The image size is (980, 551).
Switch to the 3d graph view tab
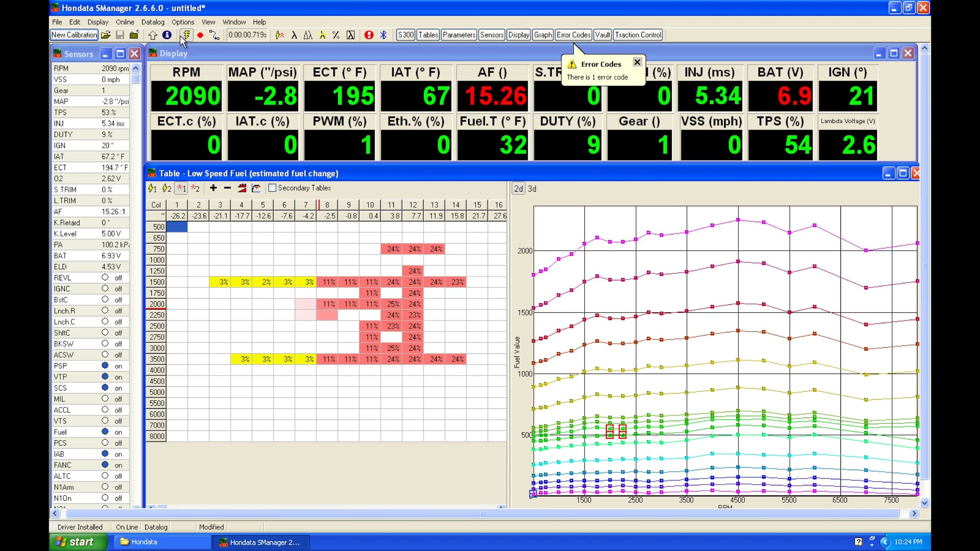(x=532, y=188)
